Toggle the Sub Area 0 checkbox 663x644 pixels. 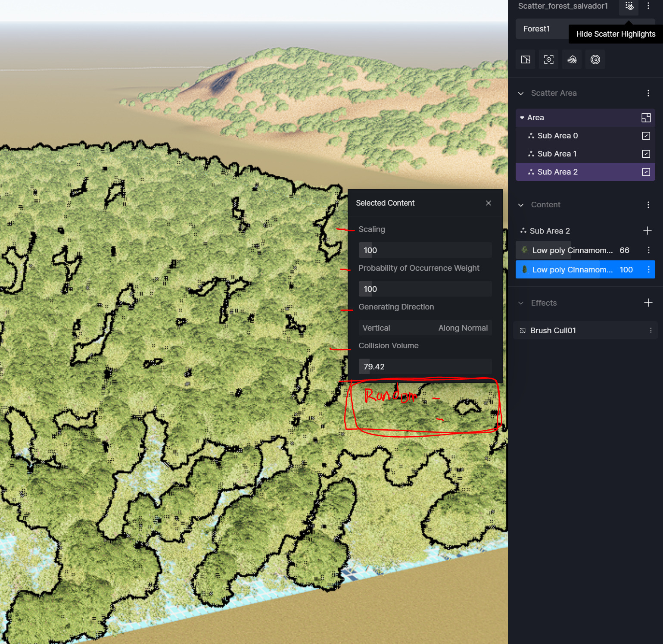(646, 136)
